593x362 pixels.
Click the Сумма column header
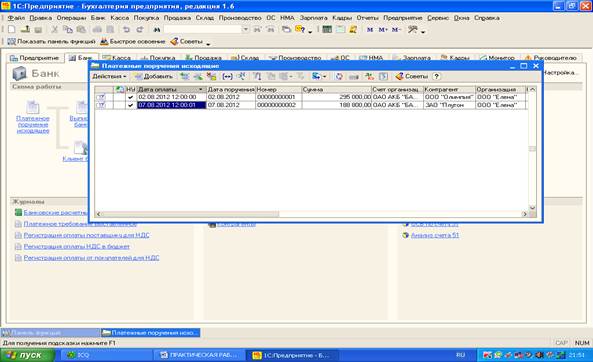337,90
